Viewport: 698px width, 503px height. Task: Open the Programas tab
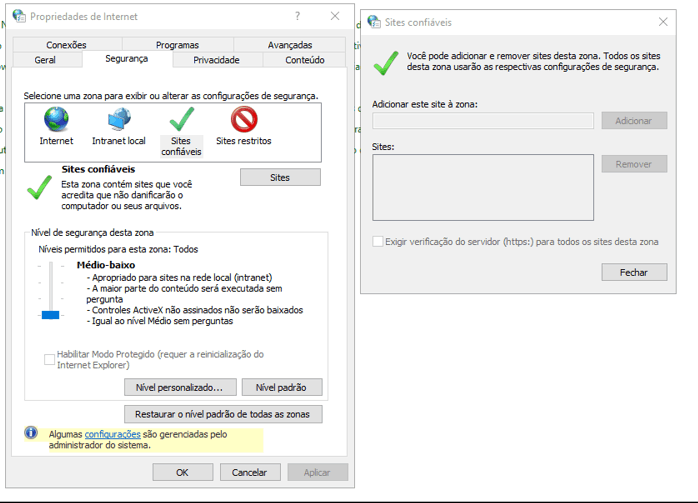tap(177, 45)
